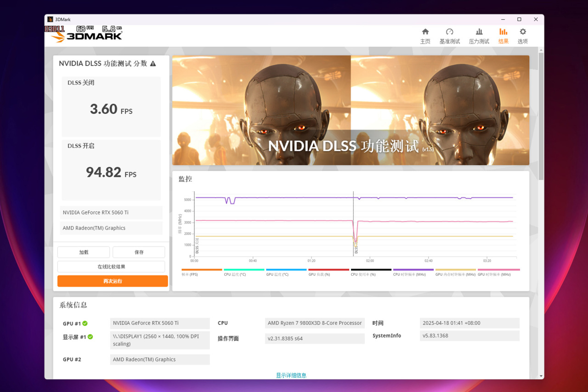Screen dimensions: 588x392
Task: Click the 3DMark logo in the header
Action: [86, 36]
